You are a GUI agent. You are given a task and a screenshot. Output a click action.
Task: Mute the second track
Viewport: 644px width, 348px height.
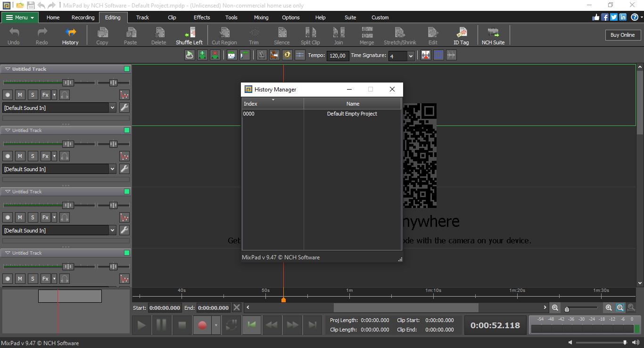[20, 156]
